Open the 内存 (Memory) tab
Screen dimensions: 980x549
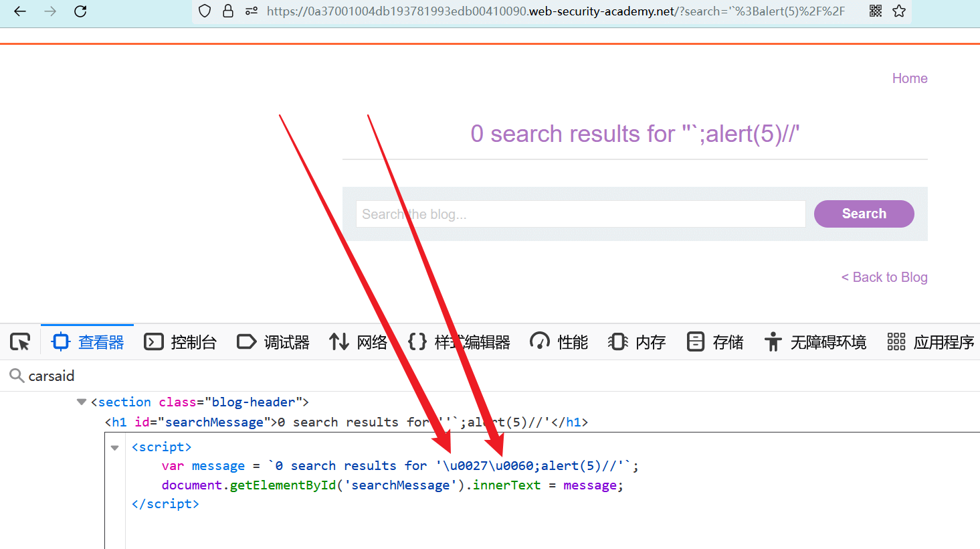[637, 342]
